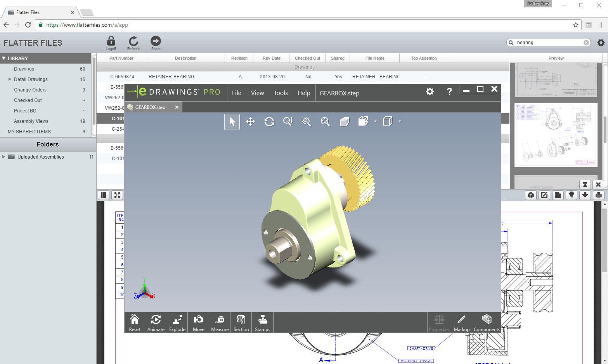Viewport: 608px width, 364px height.
Task: Activate the Rotate view tool
Action: (269, 122)
